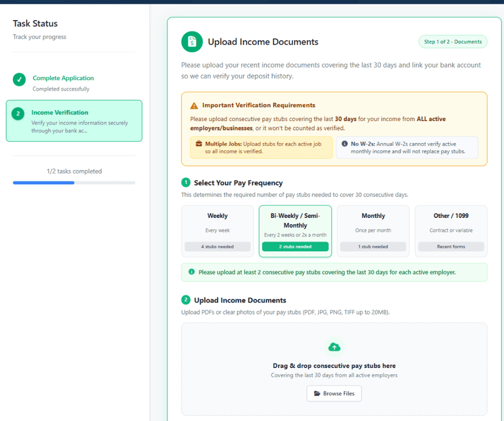Click the Drag & drop consecutive pay stubs text

pyautogui.click(x=334, y=366)
